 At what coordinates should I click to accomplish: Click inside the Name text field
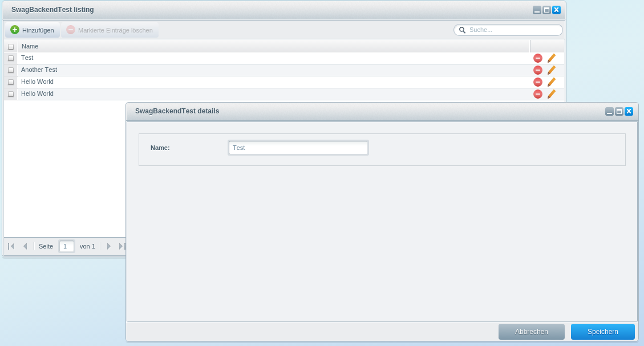coord(298,148)
